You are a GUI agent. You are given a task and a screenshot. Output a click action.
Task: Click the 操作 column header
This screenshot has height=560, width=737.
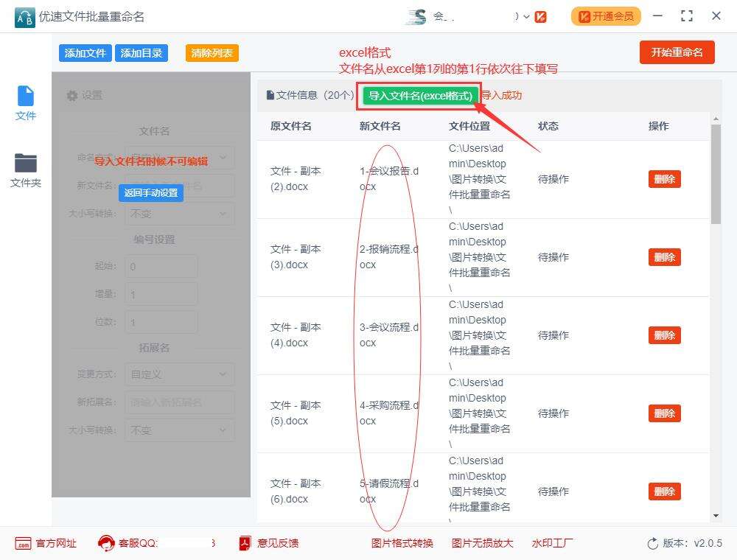tap(658, 126)
